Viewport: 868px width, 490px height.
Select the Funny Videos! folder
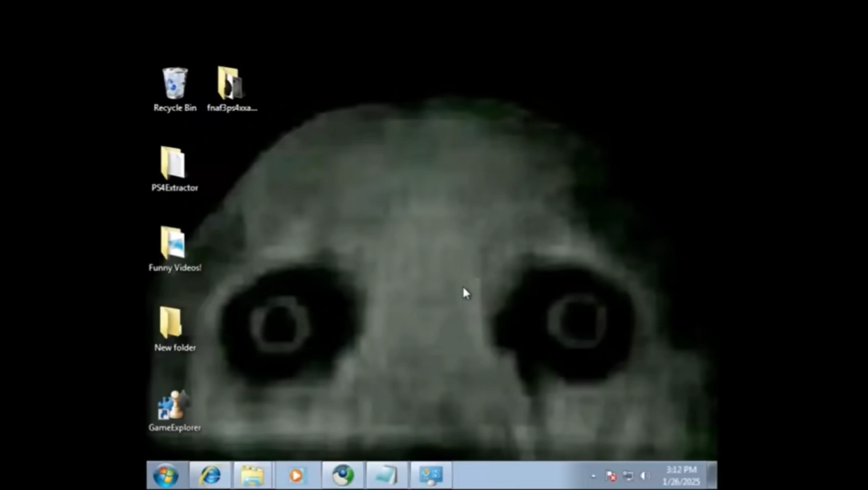click(175, 249)
